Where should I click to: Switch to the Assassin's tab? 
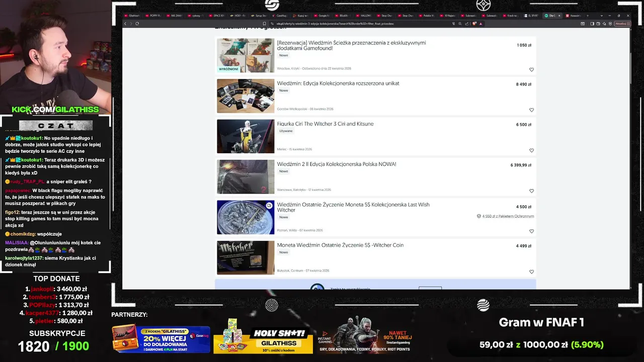pyautogui.click(x=574, y=16)
